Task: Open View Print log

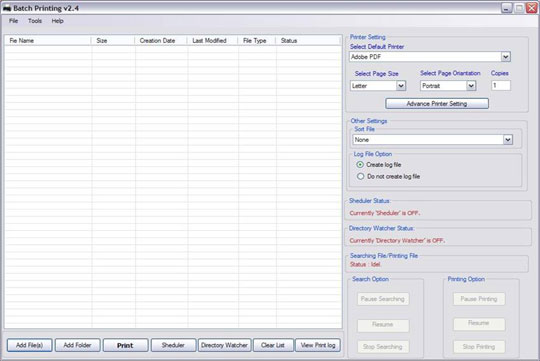Action: point(318,345)
